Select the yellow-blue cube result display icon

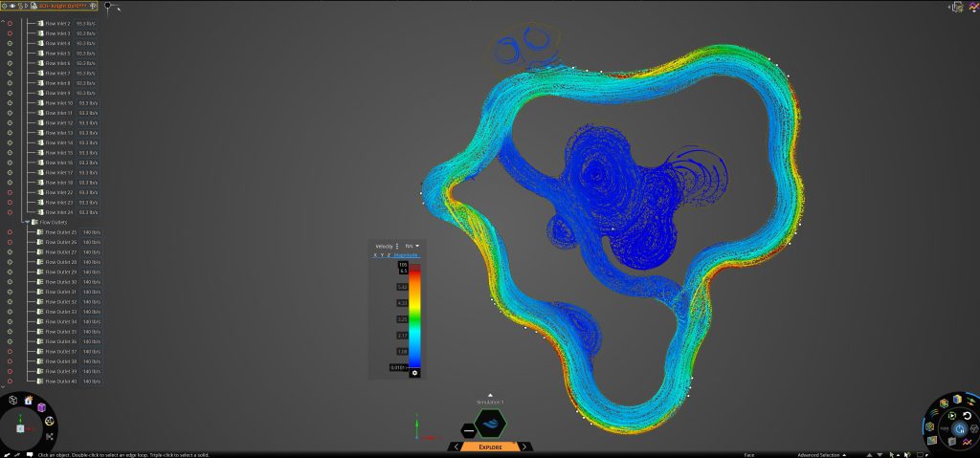coord(957,399)
